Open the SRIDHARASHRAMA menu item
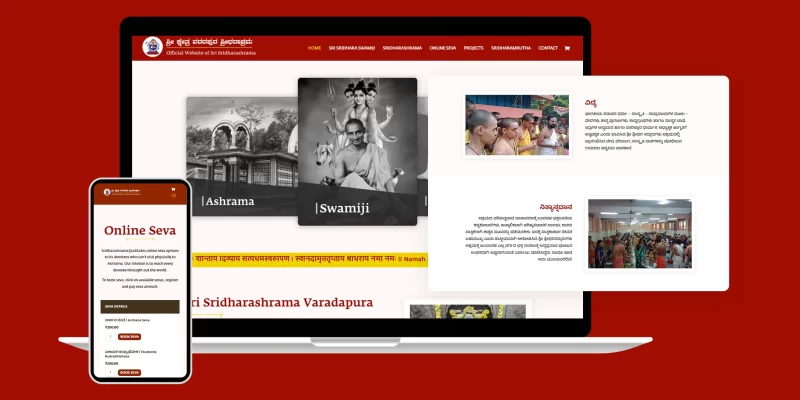This screenshot has height=400, width=800. [x=402, y=48]
